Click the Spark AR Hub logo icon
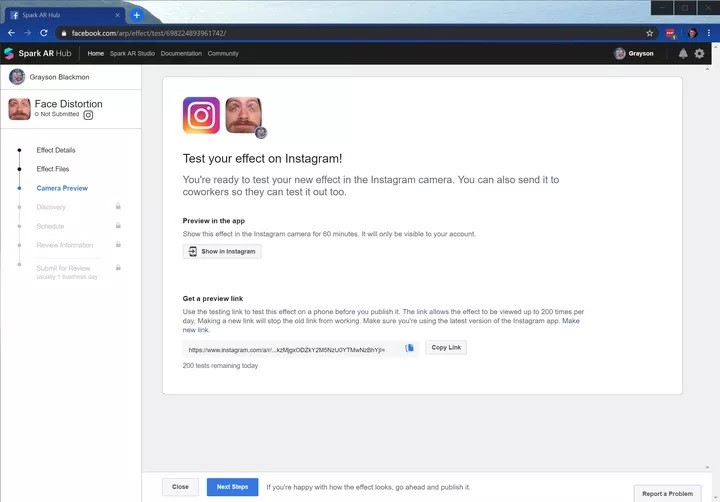 pos(9,53)
